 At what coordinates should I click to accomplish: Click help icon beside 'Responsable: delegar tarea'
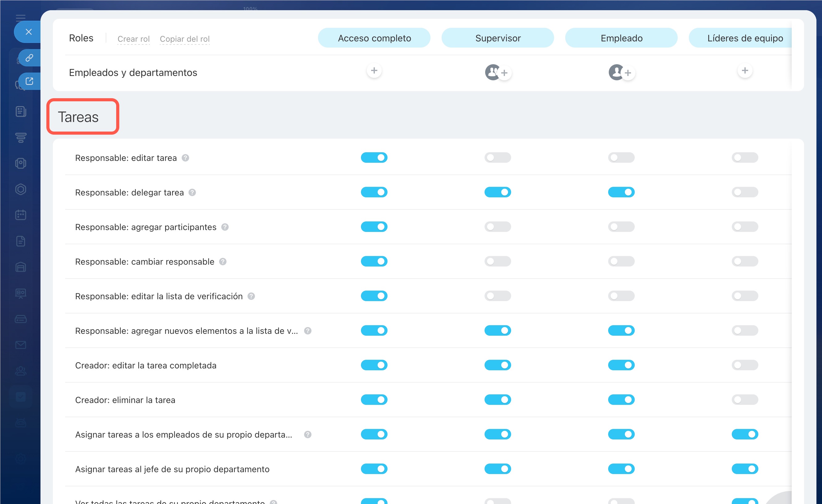coord(192,193)
